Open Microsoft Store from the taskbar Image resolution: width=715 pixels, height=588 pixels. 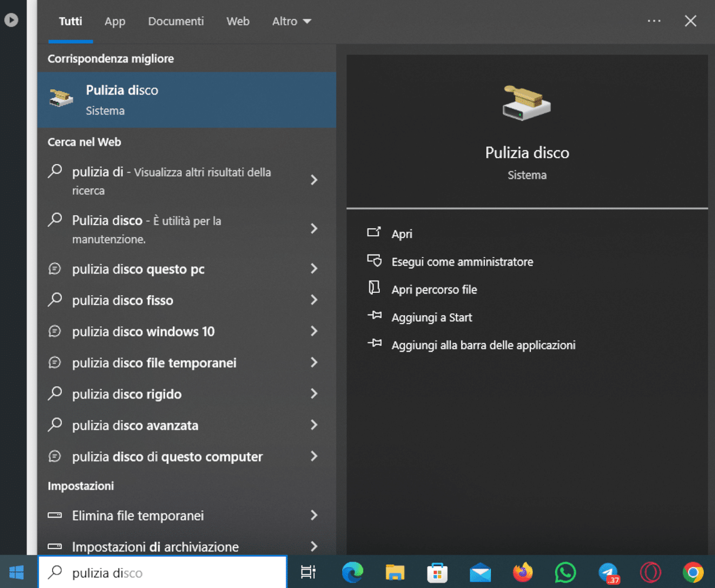pos(437,572)
